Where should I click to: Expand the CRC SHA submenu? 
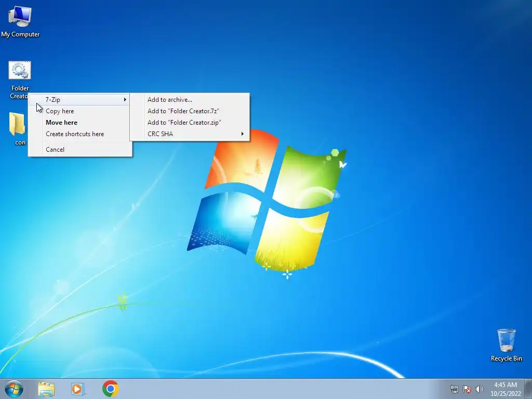190,134
